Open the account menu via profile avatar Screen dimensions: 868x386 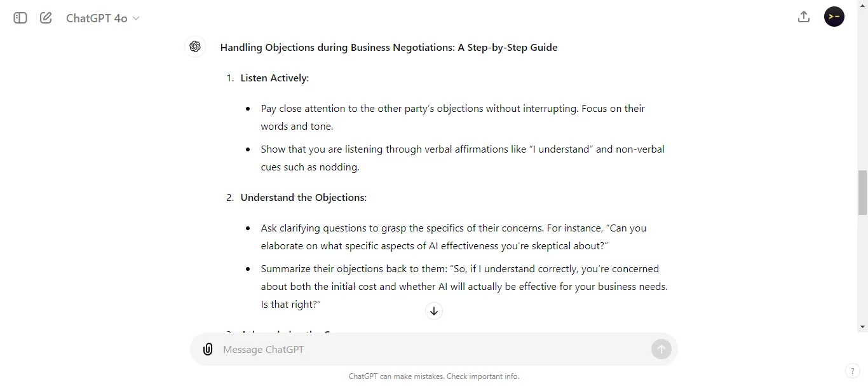(834, 17)
